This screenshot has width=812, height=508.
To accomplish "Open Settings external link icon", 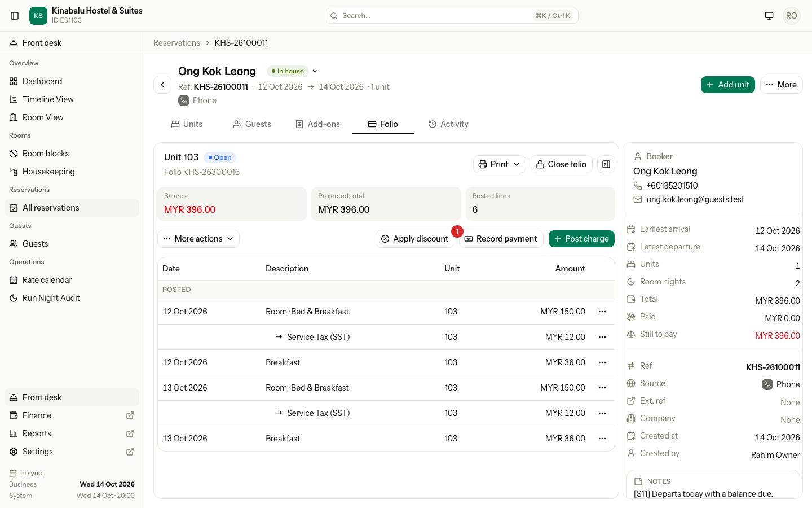I will [x=130, y=452].
